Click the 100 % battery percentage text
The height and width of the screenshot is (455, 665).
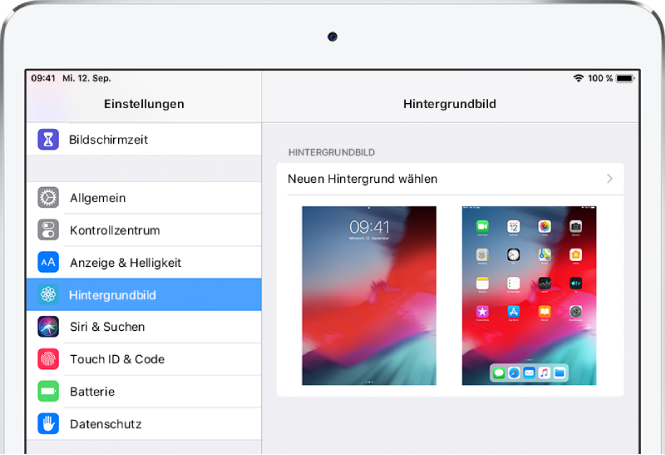pyautogui.click(x=600, y=78)
